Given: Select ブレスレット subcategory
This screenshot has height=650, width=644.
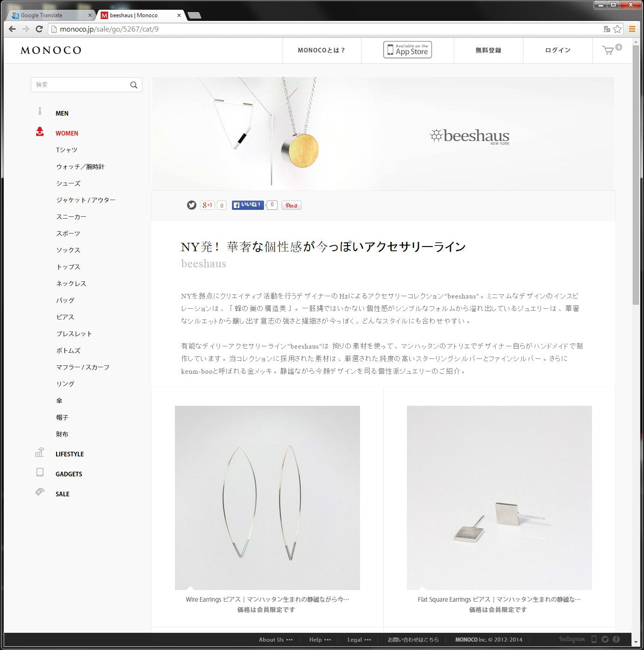Looking at the screenshot, I should pos(74,334).
